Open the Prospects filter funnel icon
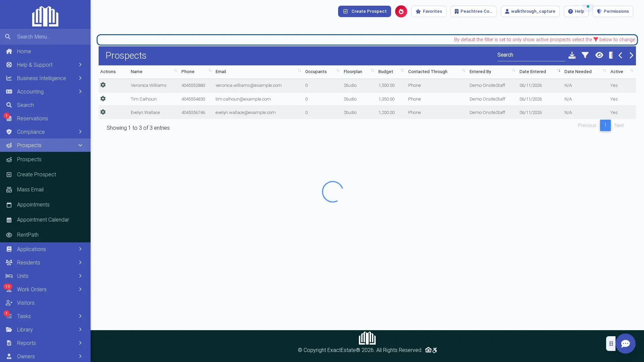Viewport: 644px width, 362px height. click(x=585, y=55)
